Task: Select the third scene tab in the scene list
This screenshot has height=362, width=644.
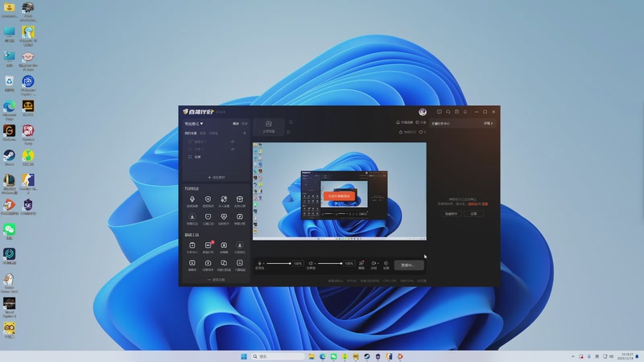Action: (x=213, y=134)
